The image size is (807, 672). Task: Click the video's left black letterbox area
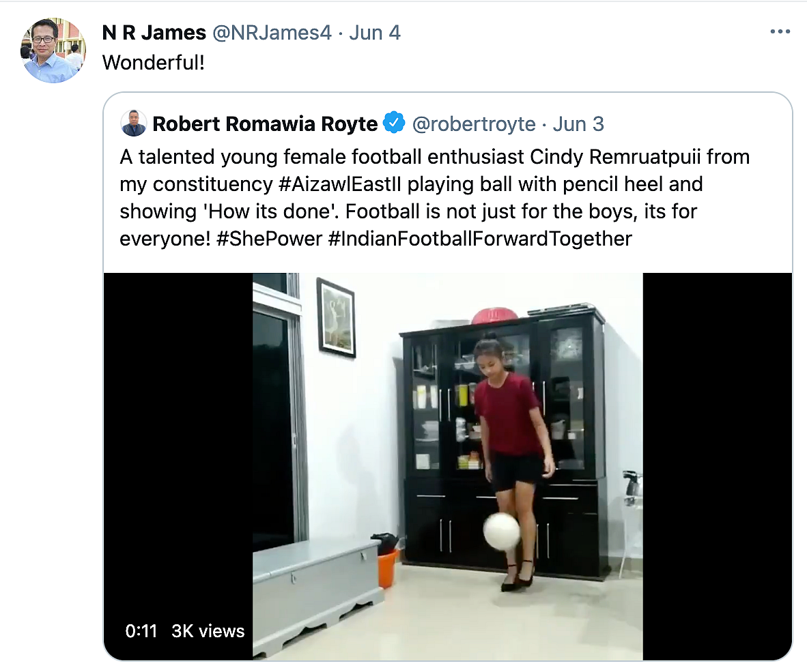click(178, 448)
